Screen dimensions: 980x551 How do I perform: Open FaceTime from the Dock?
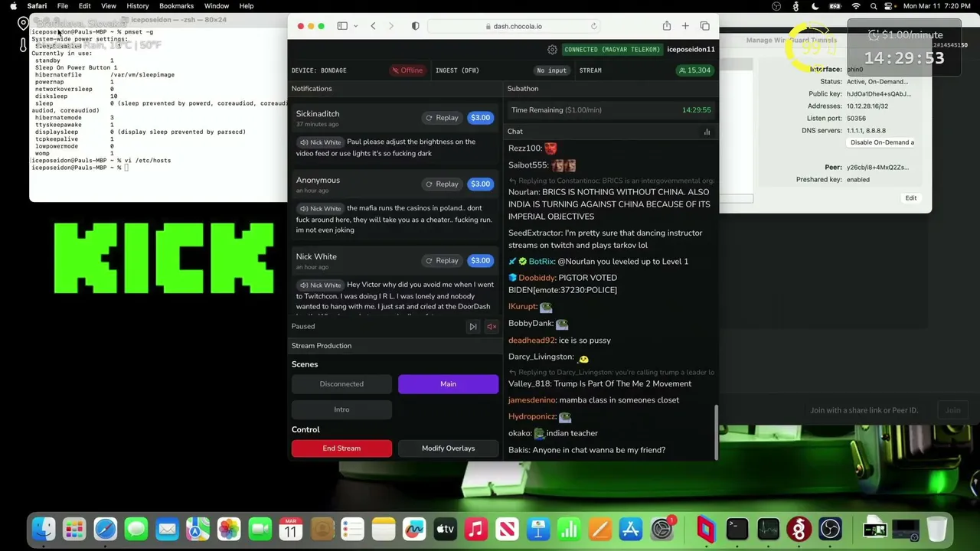coord(260,529)
